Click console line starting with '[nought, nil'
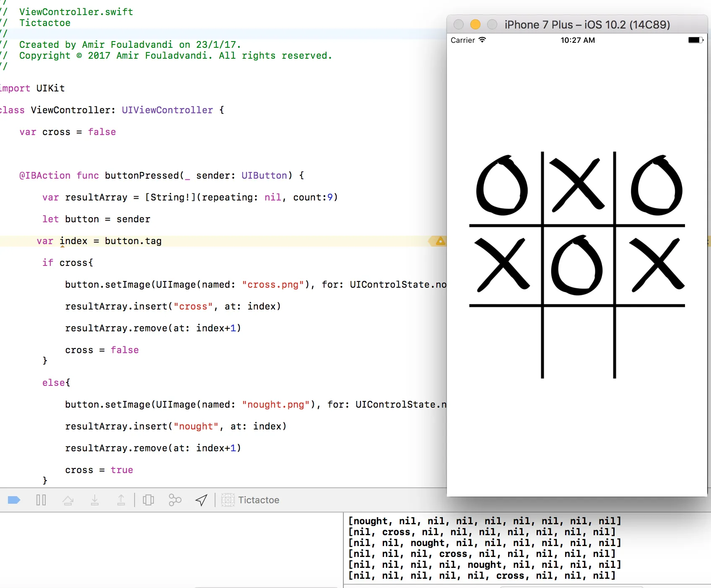Screen dimensions: 711x588 (x=485, y=521)
